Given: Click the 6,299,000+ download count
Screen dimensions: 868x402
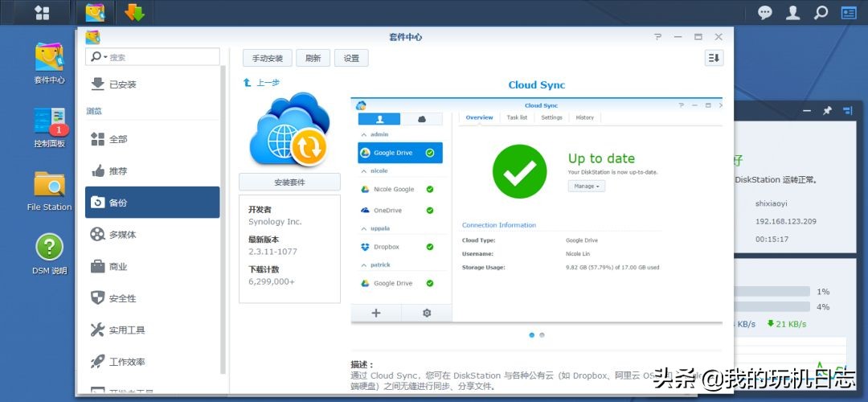Looking at the screenshot, I should (x=272, y=281).
